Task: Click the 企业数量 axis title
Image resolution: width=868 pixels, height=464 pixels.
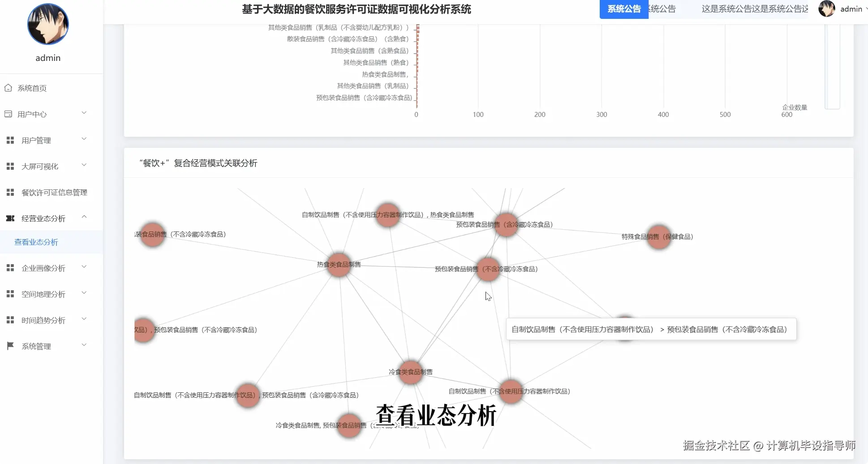Action: click(x=795, y=107)
